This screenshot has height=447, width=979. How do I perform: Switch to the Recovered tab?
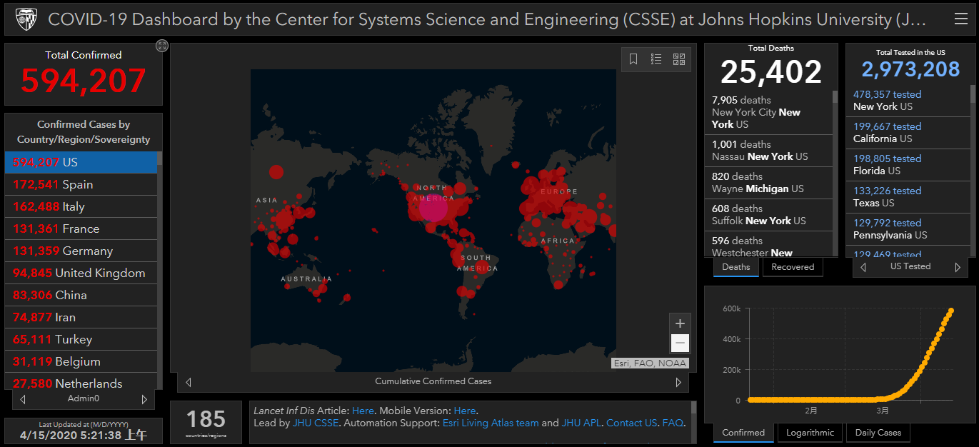pos(794,267)
